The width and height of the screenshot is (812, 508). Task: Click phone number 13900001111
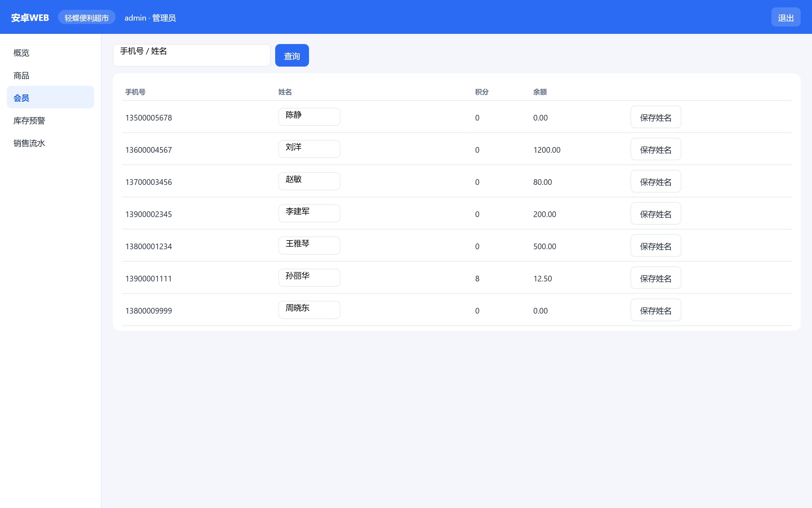tap(149, 279)
